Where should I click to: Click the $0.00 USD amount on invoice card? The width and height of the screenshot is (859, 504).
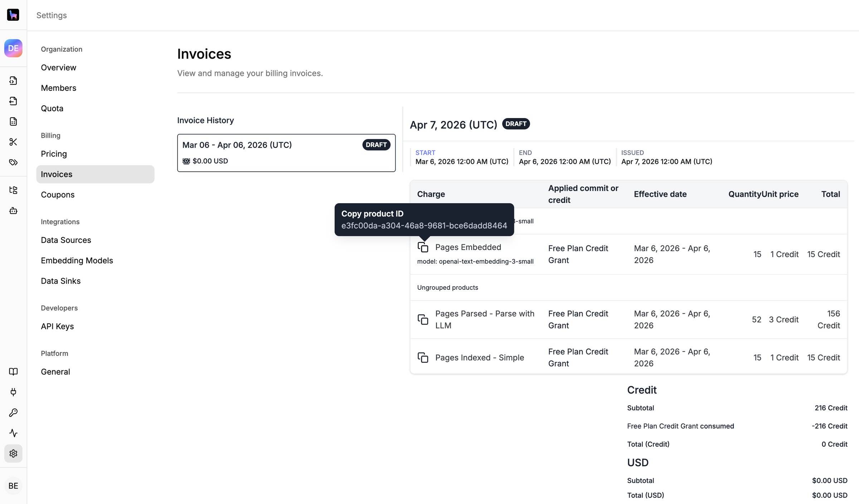[210, 161]
